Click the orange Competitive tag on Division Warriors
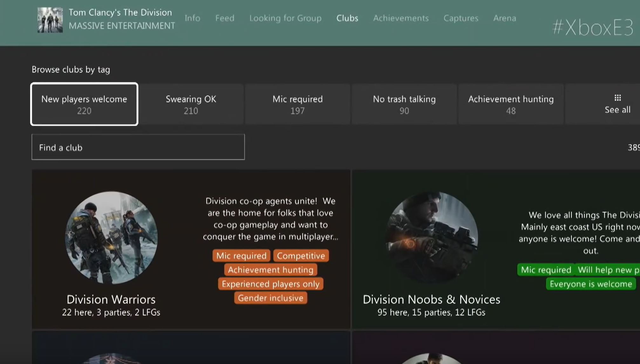Viewport: 640px width, 364px height. [301, 256]
